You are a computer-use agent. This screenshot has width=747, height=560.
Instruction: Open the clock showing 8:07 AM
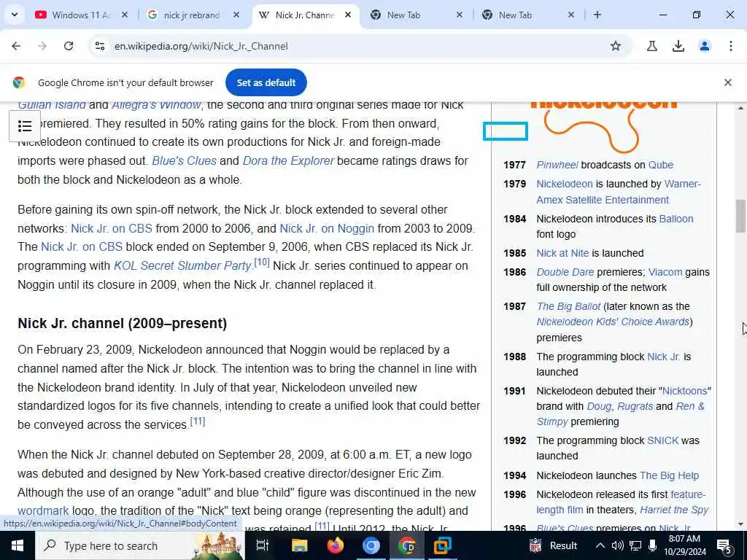click(x=684, y=545)
